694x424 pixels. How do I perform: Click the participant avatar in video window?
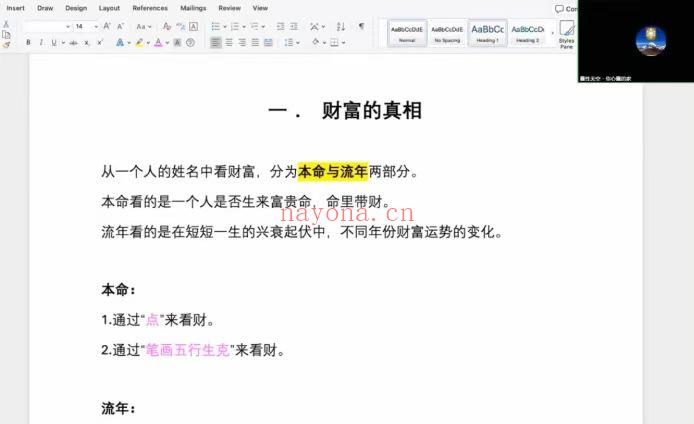coord(651,41)
